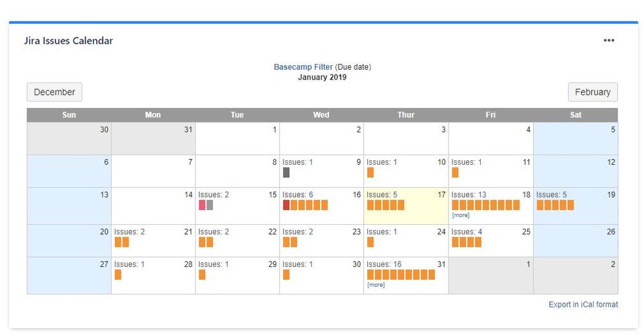Screen dimensions: 644x336
Task: Export in iCal format
Action: 583,304
